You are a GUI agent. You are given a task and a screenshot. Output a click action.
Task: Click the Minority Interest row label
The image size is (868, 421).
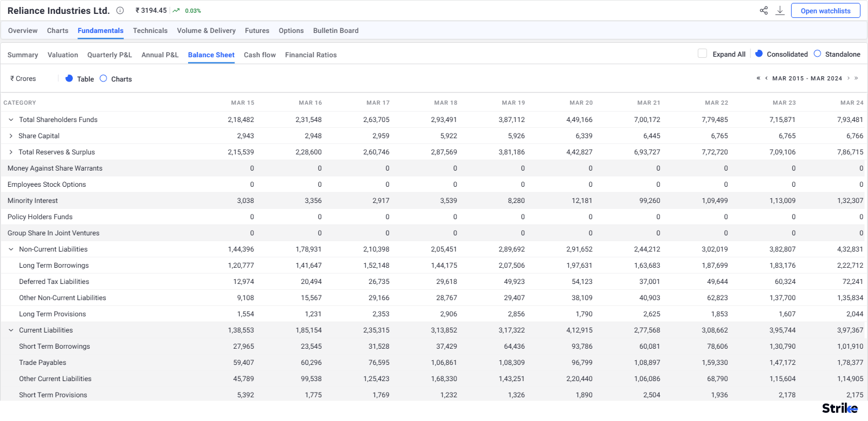[33, 201]
